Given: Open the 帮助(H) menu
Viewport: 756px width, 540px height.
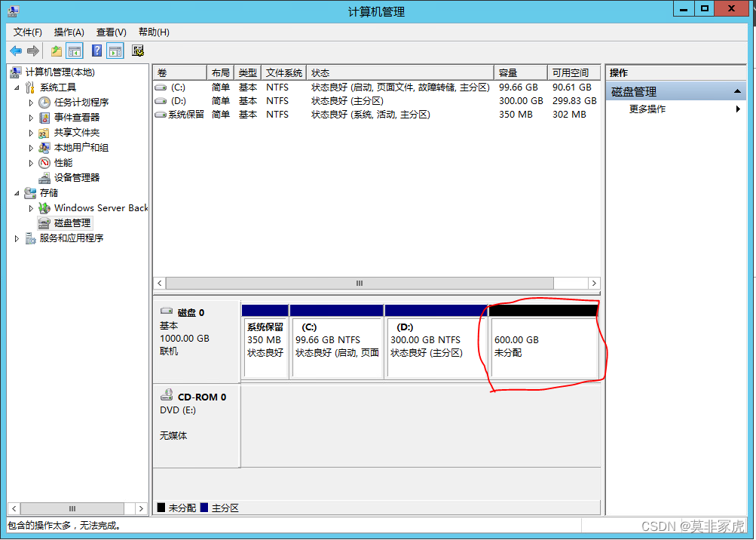Looking at the screenshot, I should (154, 32).
